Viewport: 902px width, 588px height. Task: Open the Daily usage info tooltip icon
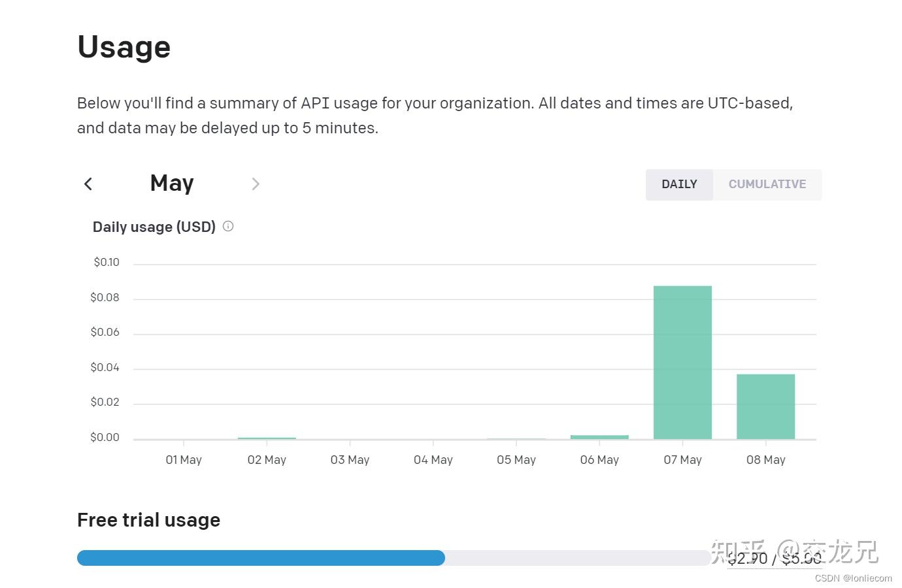[227, 225]
